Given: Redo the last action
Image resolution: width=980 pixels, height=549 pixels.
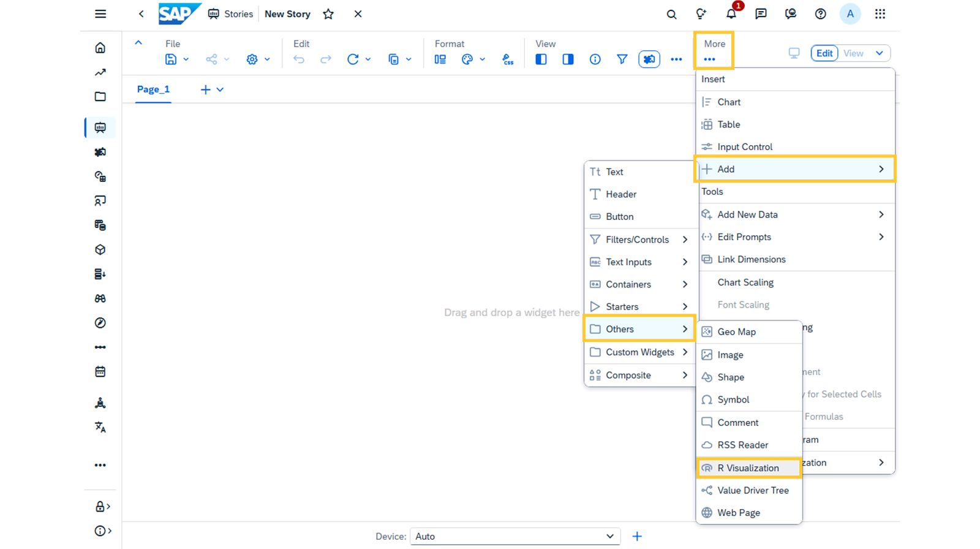Looking at the screenshot, I should tap(326, 59).
